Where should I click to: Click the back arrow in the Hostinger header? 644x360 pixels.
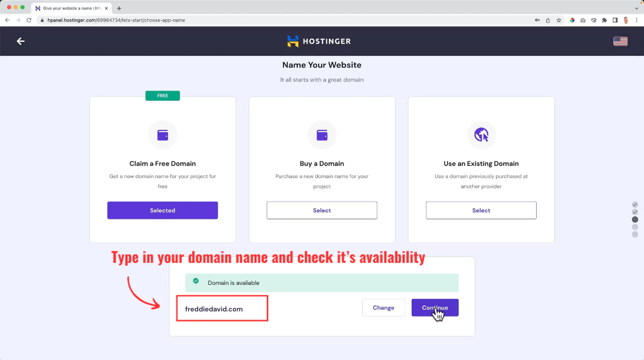[x=20, y=41]
